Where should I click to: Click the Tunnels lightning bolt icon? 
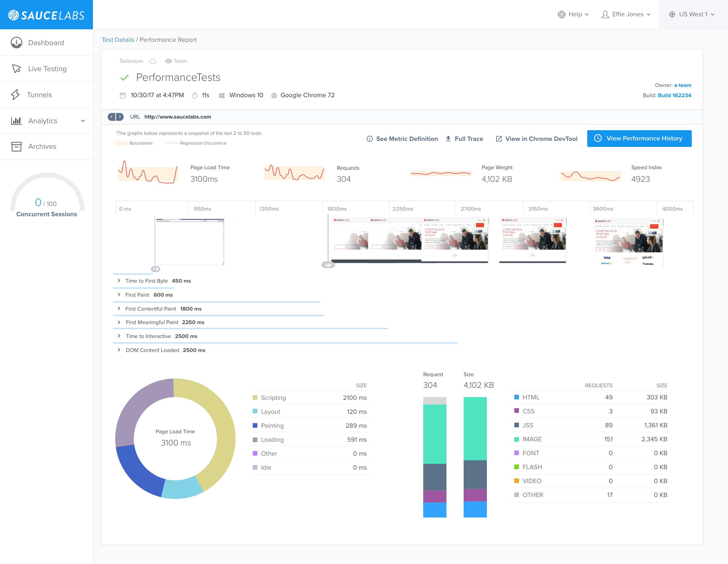click(15, 95)
